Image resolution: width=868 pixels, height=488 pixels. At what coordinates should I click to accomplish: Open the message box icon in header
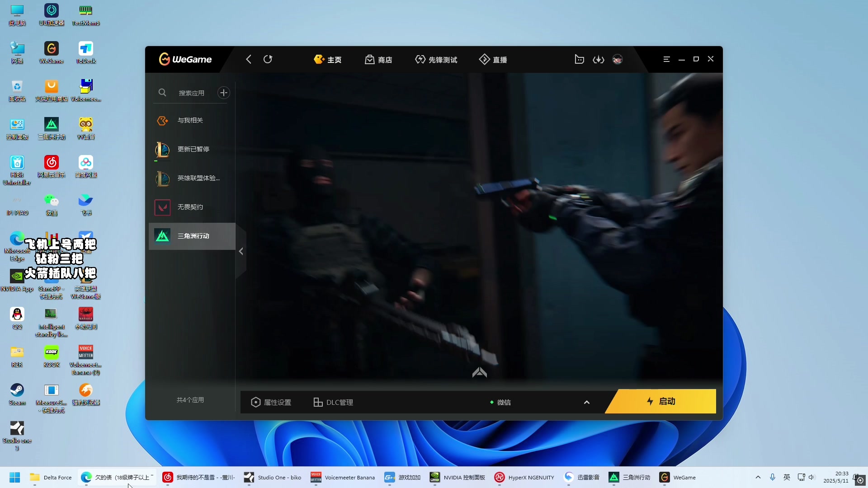coord(579,59)
